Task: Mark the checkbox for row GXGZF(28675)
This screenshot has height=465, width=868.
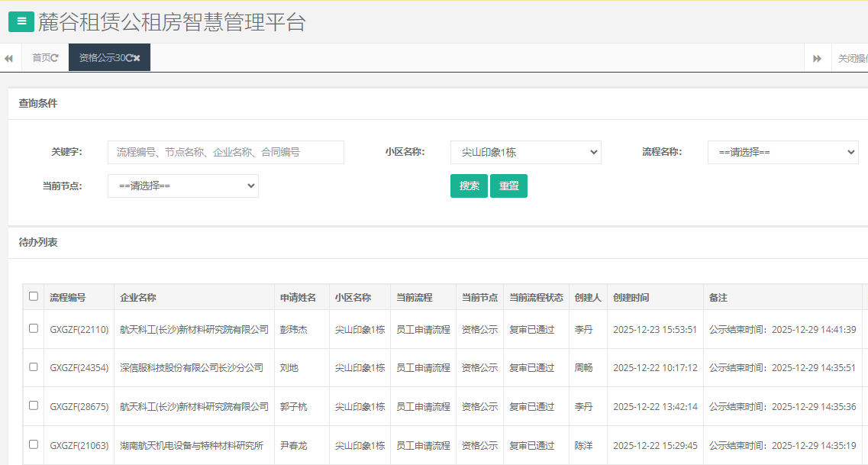Action: coord(34,405)
